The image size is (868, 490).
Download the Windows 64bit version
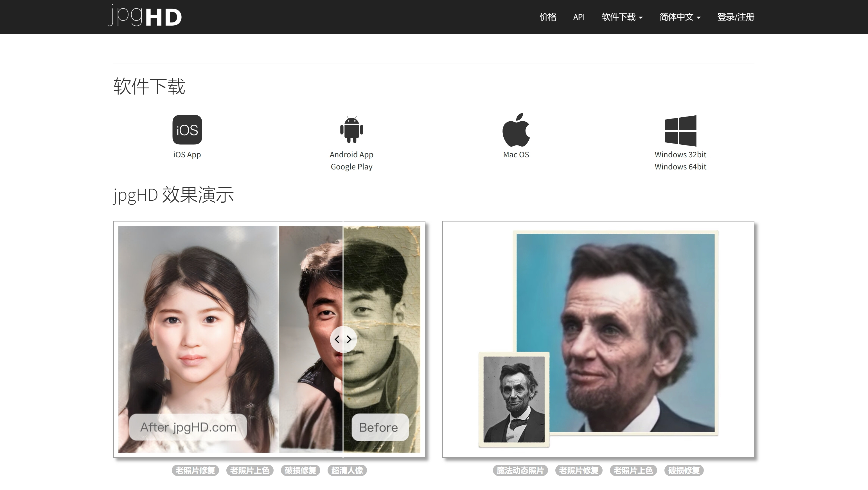[680, 167]
